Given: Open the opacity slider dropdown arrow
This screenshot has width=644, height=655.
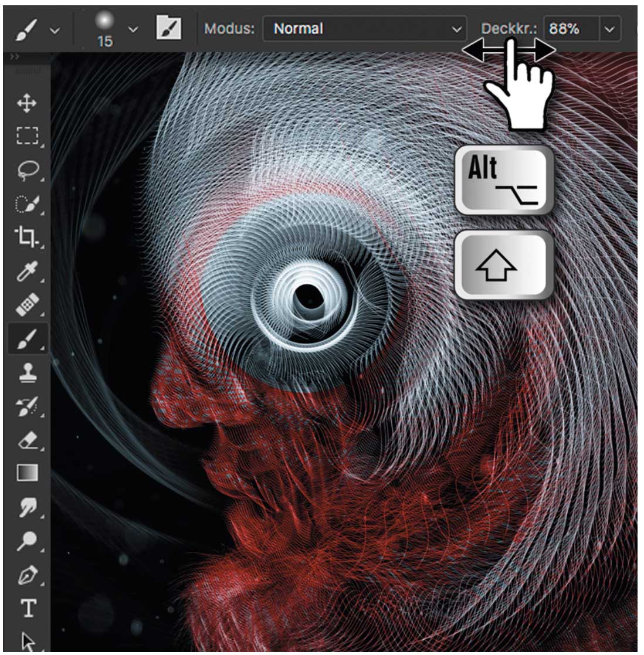Looking at the screenshot, I should [610, 29].
